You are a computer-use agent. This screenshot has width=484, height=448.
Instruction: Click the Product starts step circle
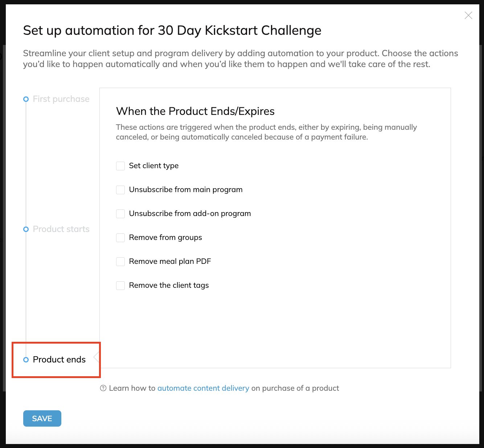26,229
